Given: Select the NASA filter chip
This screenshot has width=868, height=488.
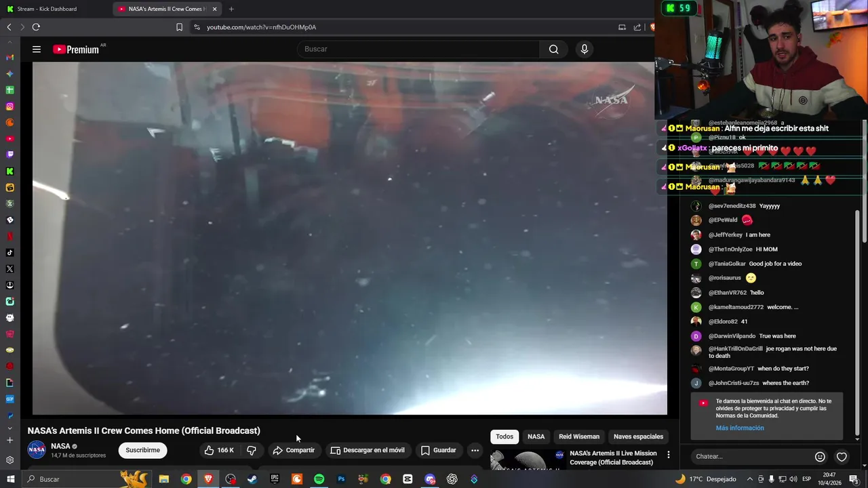Looking at the screenshot, I should (x=536, y=436).
